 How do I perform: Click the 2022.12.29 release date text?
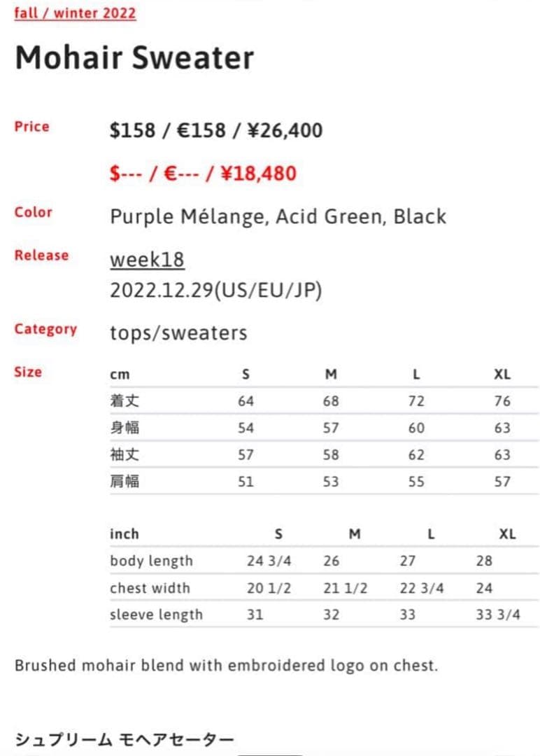tap(215, 291)
